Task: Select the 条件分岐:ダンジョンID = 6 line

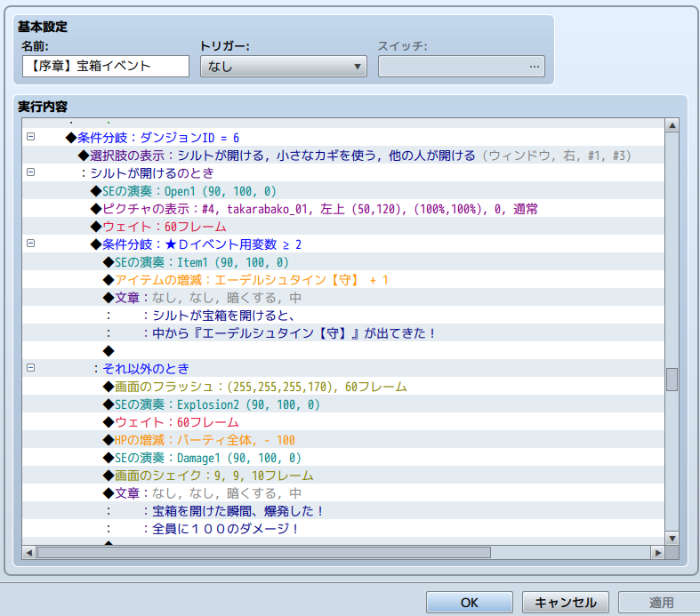Action: (342, 138)
